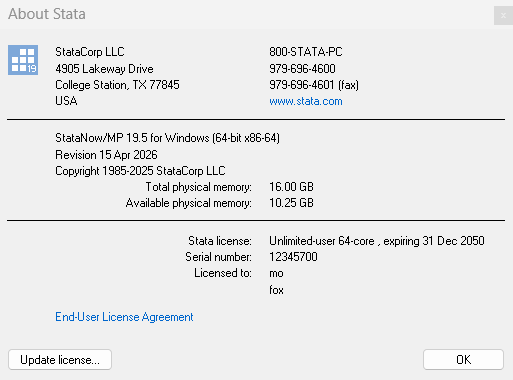Image resolution: width=513 pixels, height=380 pixels.
Task: Click the StataNow/MP 19.5 version line
Action: tap(168, 138)
